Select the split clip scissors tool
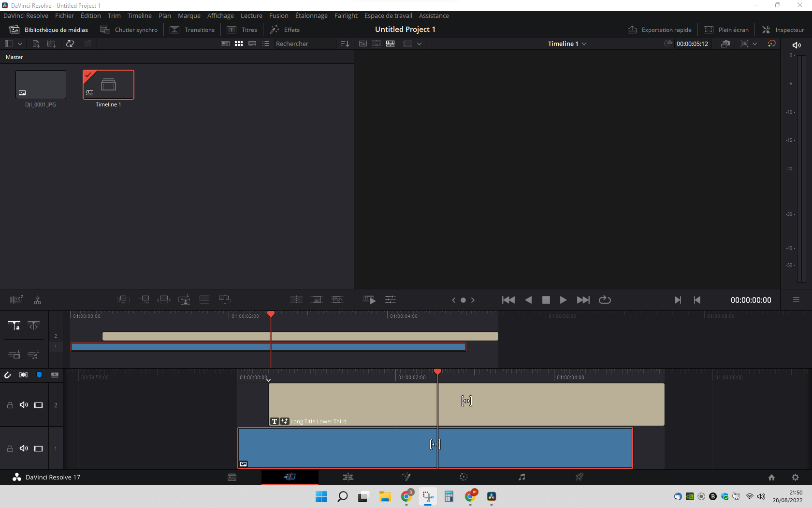812x508 pixels. 37,300
